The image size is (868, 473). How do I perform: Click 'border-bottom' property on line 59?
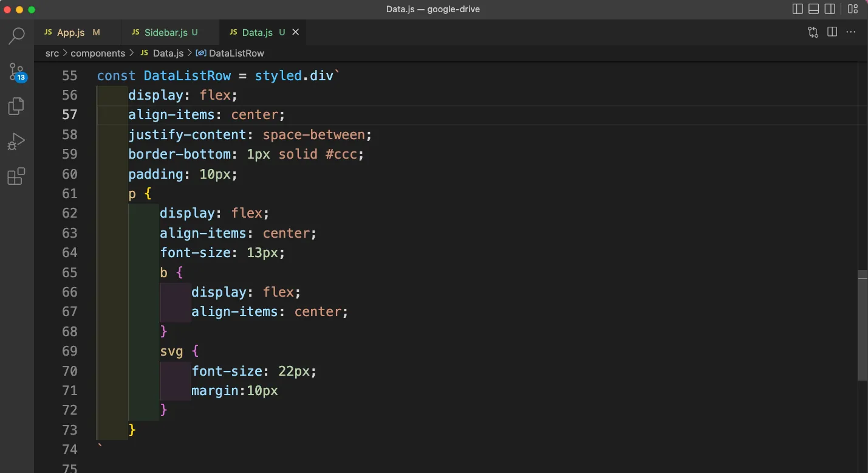(179, 154)
